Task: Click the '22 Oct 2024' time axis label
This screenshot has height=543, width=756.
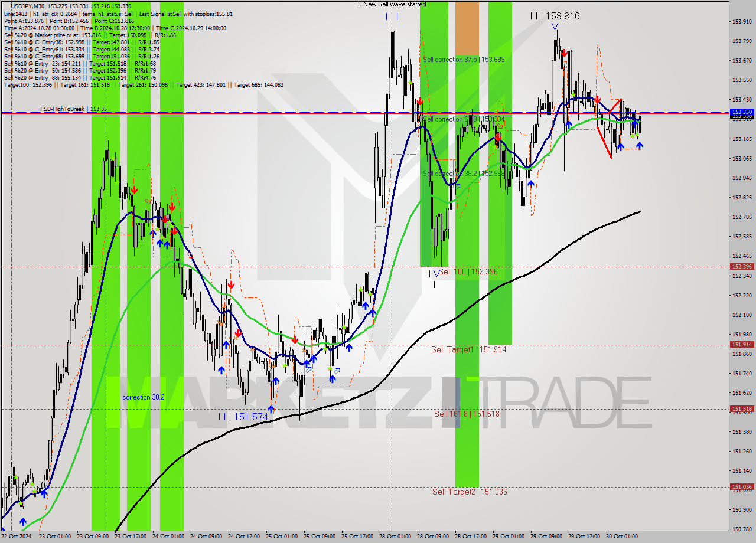Action: tap(17, 537)
